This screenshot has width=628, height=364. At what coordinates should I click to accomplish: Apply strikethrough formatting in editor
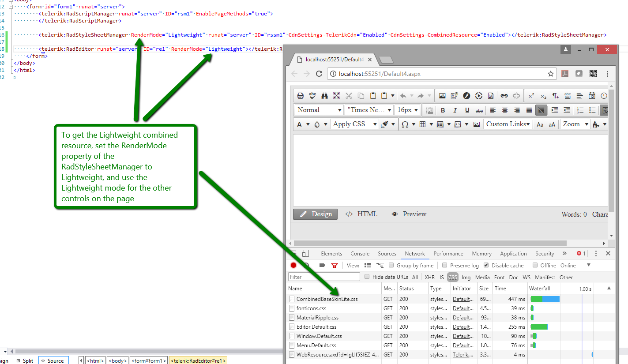[479, 110]
